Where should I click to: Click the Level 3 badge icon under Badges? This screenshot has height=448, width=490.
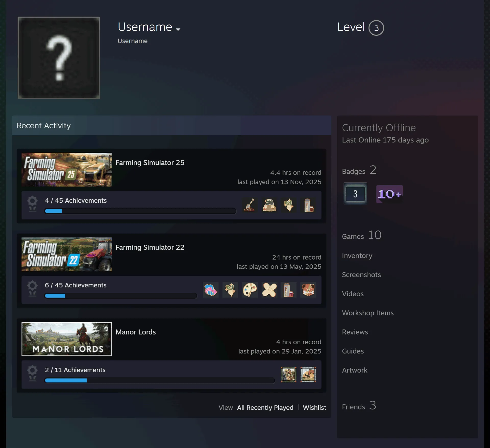pyautogui.click(x=355, y=194)
